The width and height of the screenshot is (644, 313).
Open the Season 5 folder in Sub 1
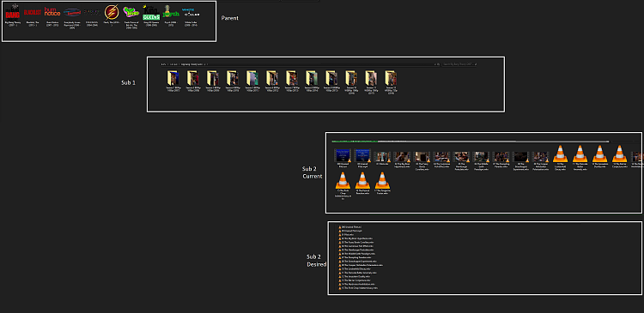pyautogui.click(x=252, y=81)
